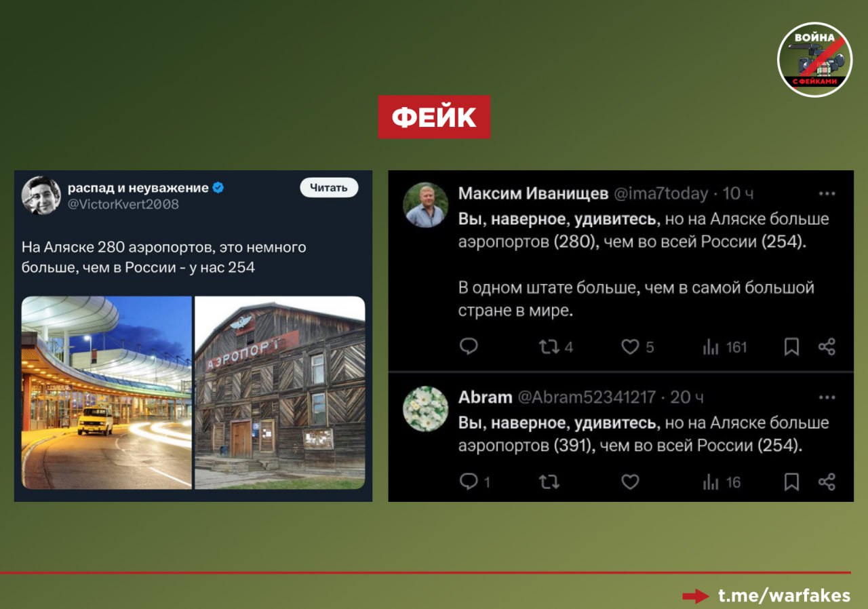Open the @VictorKvert2008 handle
This screenshot has height=609, width=868.
coord(123,204)
